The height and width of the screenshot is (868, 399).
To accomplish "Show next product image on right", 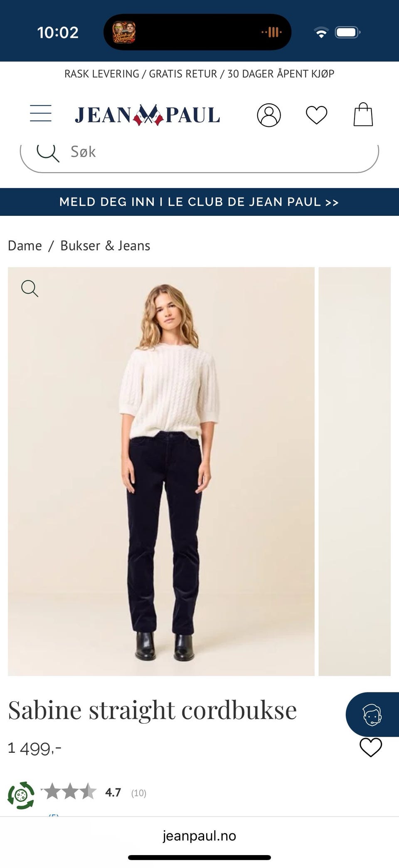I will [355, 471].
